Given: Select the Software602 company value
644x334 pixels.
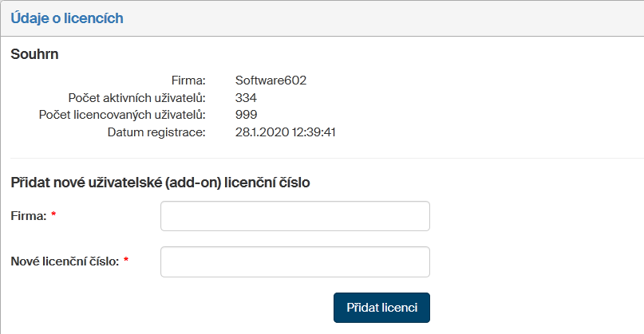Looking at the screenshot, I should 271,80.
